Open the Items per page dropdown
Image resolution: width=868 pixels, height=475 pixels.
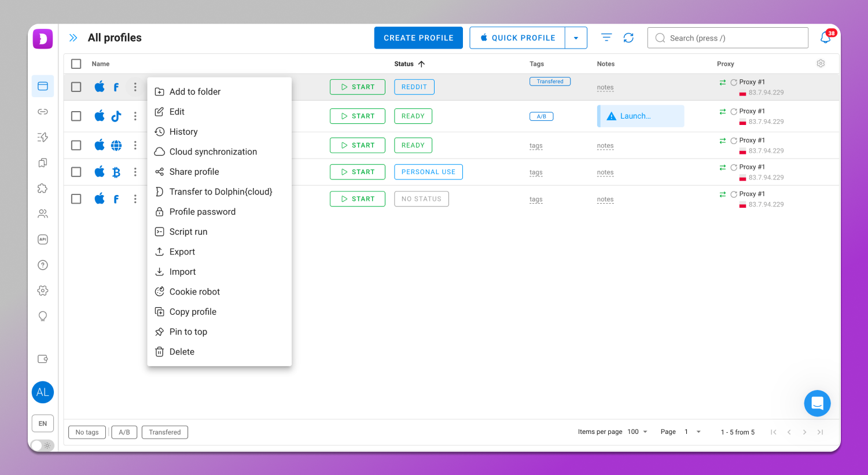(x=638, y=432)
